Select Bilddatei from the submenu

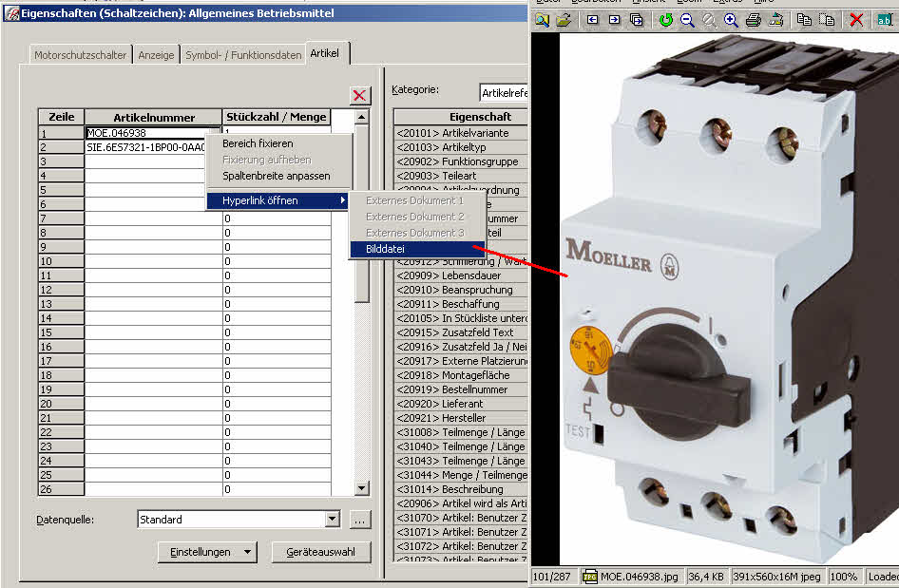[417, 249]
